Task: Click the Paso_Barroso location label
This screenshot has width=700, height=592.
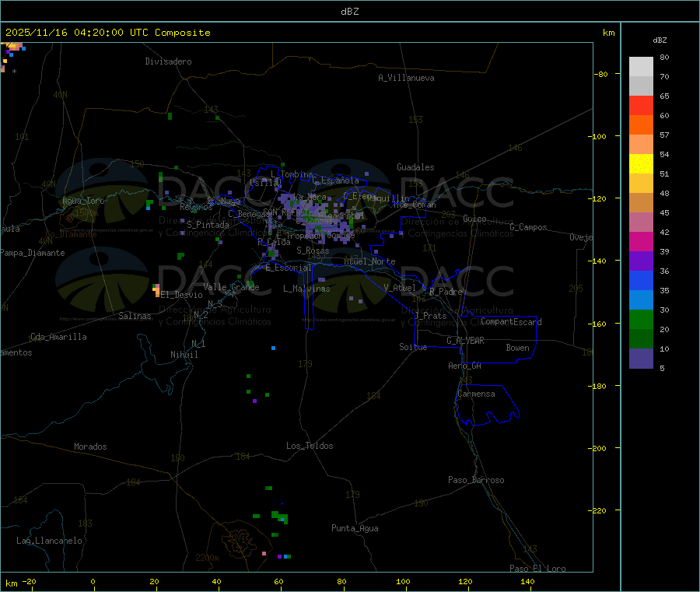Action: coord(476,480)
